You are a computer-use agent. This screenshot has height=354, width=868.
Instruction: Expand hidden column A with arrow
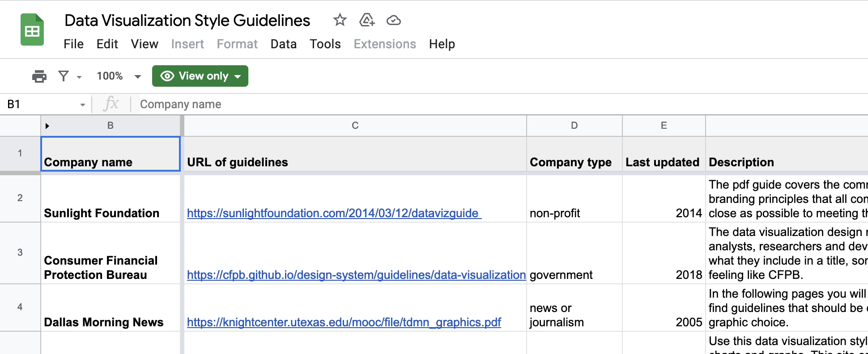pos(47,126)
